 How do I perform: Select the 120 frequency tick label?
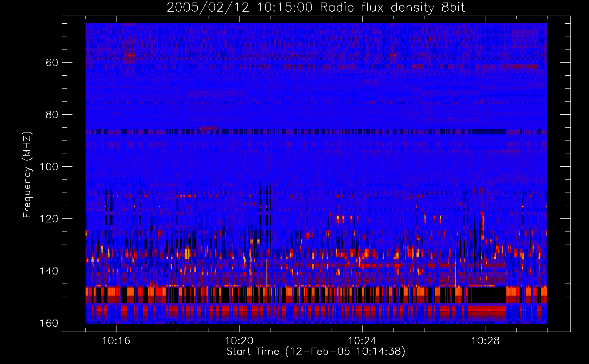pyautogui.click(x=49, y=219)
